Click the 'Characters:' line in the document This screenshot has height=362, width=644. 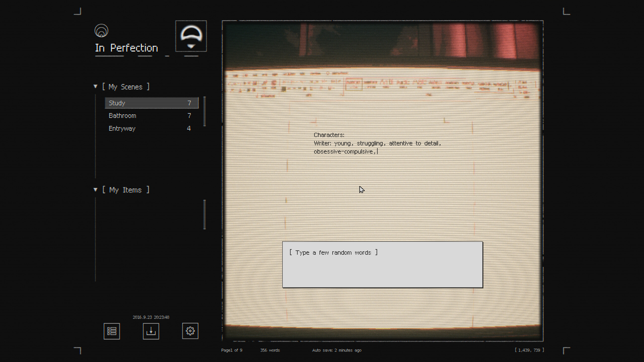click(x=329, y=135)
